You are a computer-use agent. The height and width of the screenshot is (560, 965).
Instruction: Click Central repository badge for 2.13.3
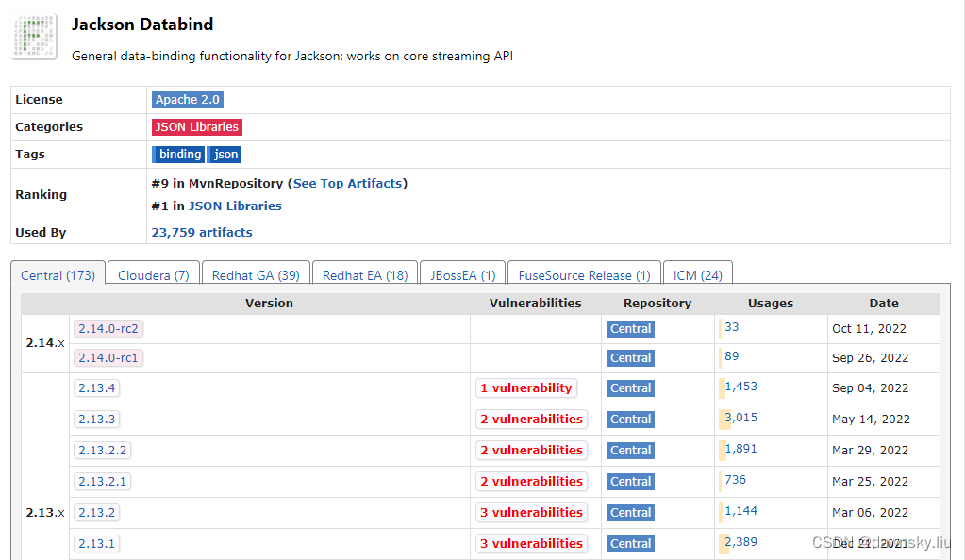pyautogui.click(x=630, y=420)
